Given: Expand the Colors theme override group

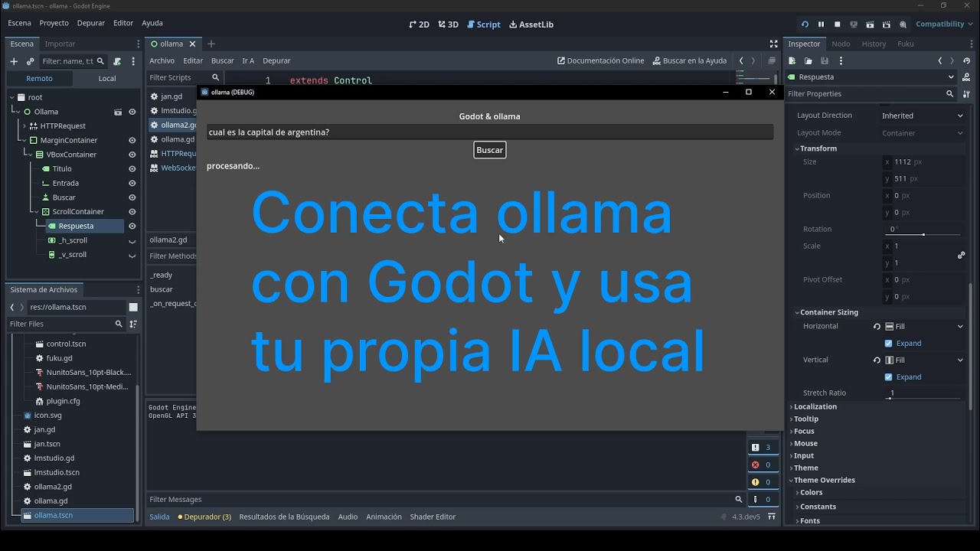Looking at the screenshot, I should pyautogui.click(x=811, y=493).
